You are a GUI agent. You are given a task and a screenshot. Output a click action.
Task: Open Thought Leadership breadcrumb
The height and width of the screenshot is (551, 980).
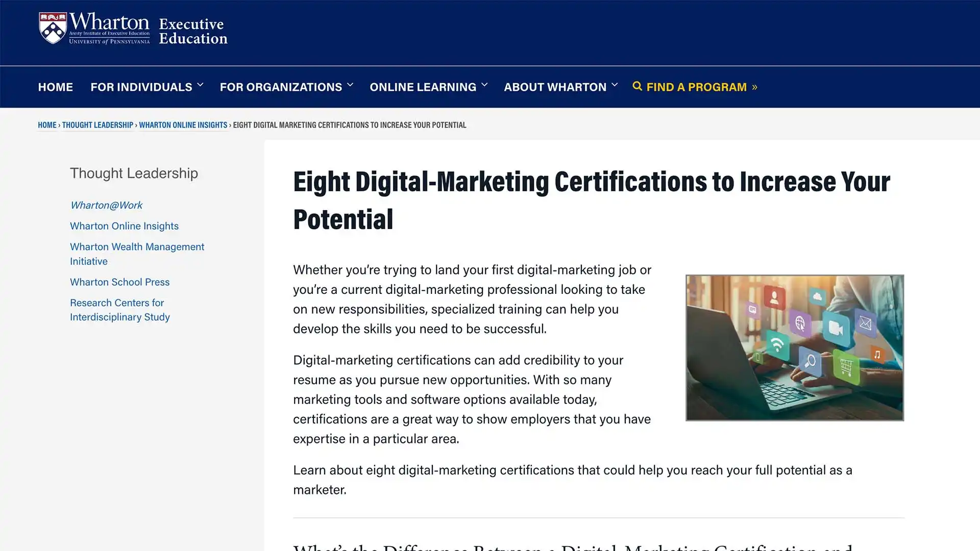tap(97, 125)
